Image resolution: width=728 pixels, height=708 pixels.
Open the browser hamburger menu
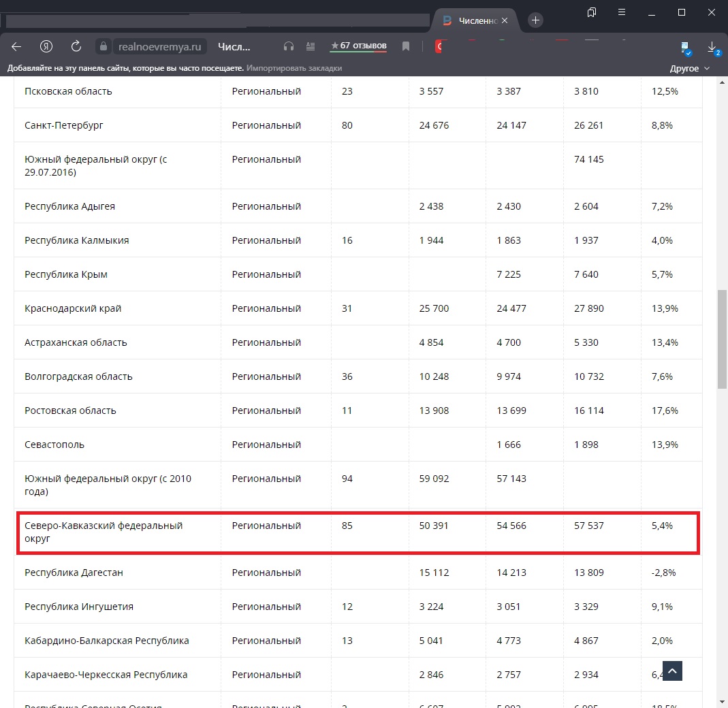click(x=622, y=12)
